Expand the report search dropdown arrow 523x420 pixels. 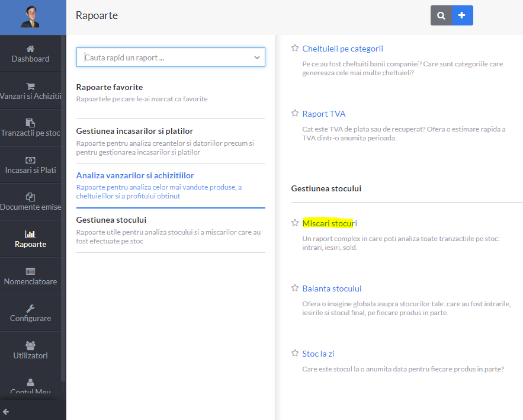tap(257, 57)
